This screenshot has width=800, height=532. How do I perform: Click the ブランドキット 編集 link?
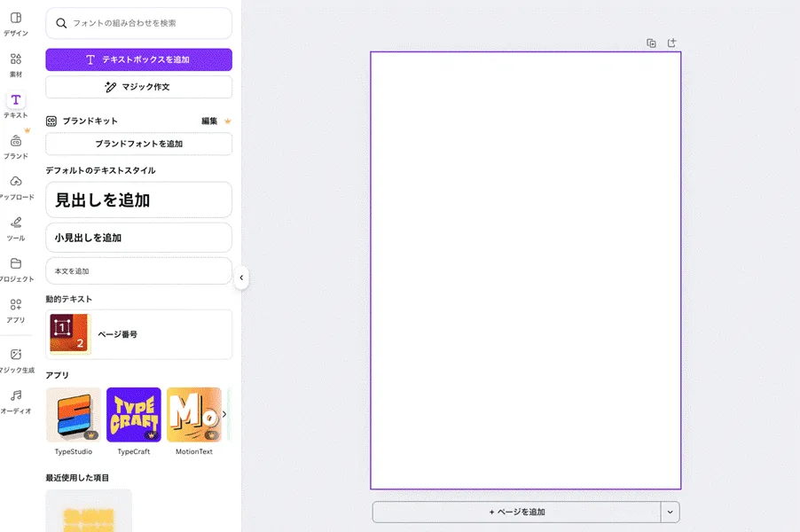[x=210, y=120]
